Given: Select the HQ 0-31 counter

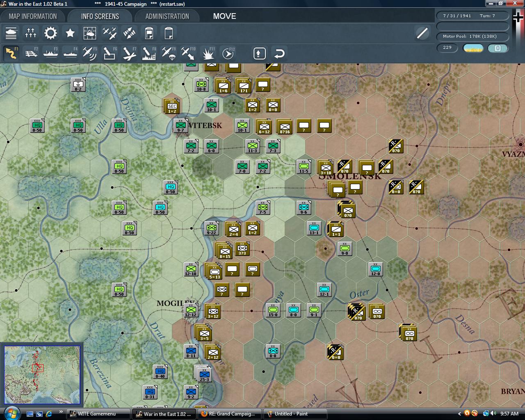Looking at the screenshot, I should tap(150, 392).
